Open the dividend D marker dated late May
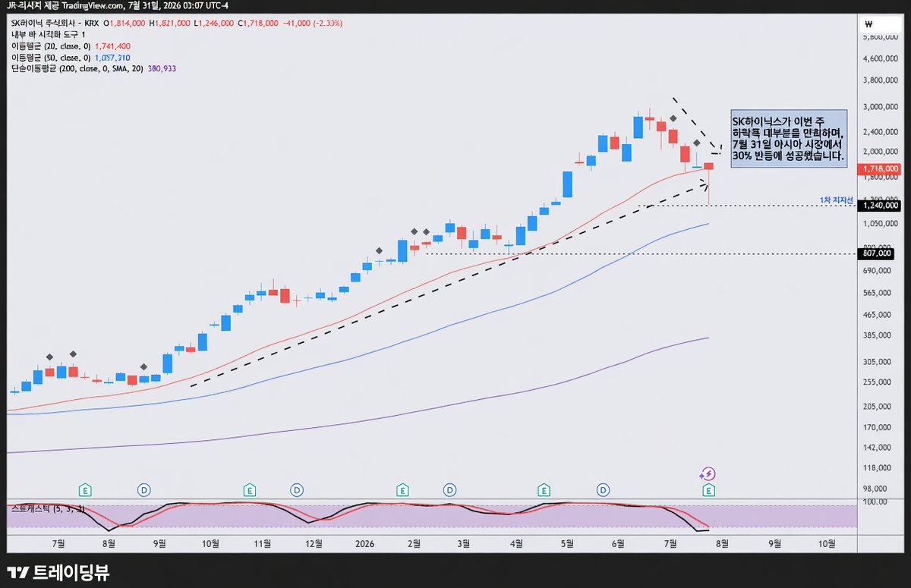911x588 pixels. pyautogui.click(x=603, y=489)
